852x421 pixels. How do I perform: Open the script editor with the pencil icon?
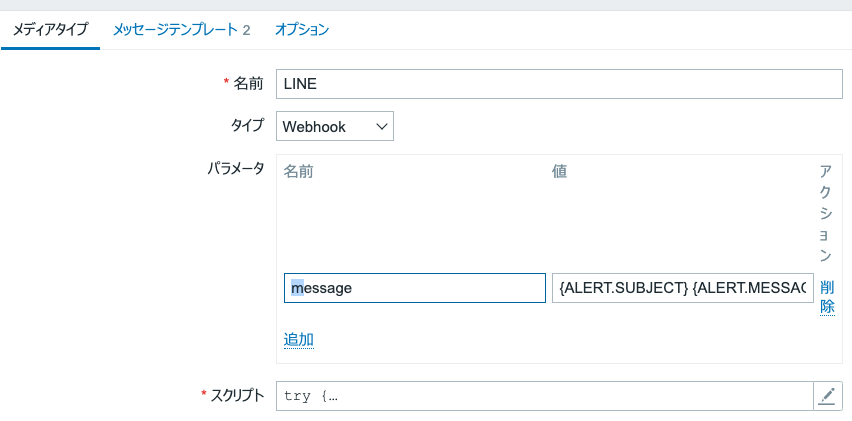tap(828, 396)
